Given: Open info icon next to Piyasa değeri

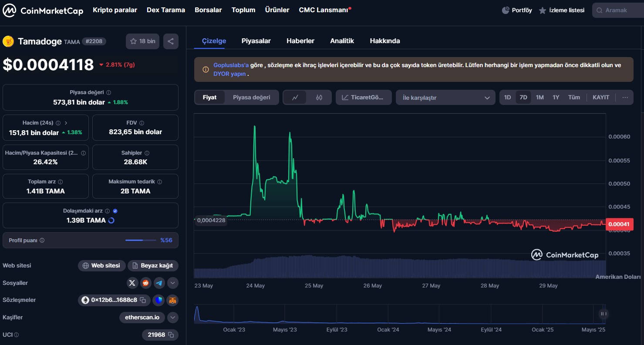Looking at the screenshot, I should [x=109, y=92].
